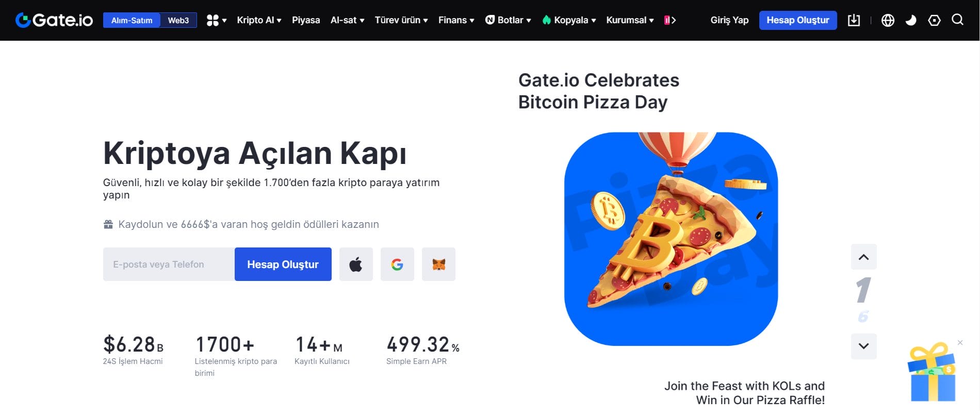This screenshot has width=980, height=415.
Task: Register with the Google icon
Action: (397, 264)
